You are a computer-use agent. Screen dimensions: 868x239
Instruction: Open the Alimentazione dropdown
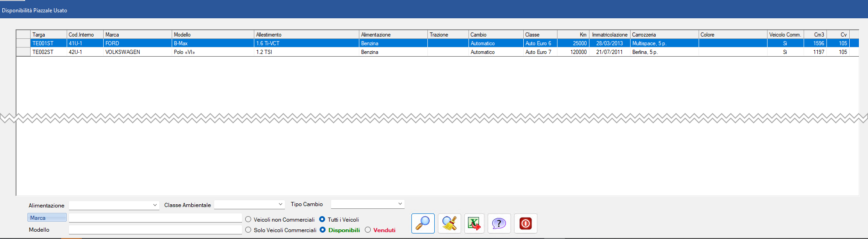tap(114, 206)
